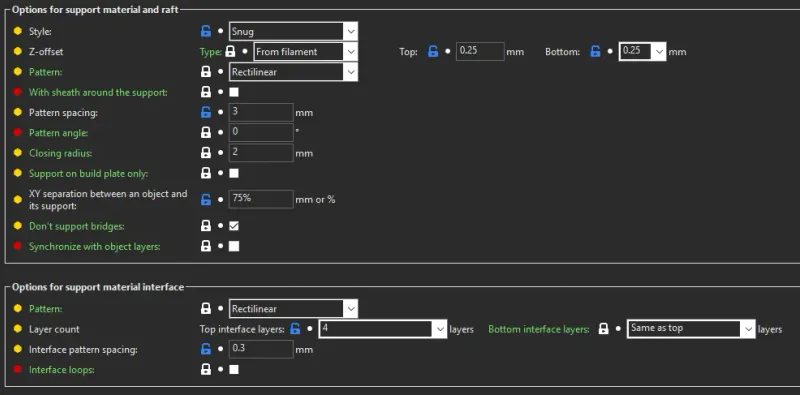The image size is (800, 395).
Task: Click the lock icon for Closing radius
Action: point(206,153)
